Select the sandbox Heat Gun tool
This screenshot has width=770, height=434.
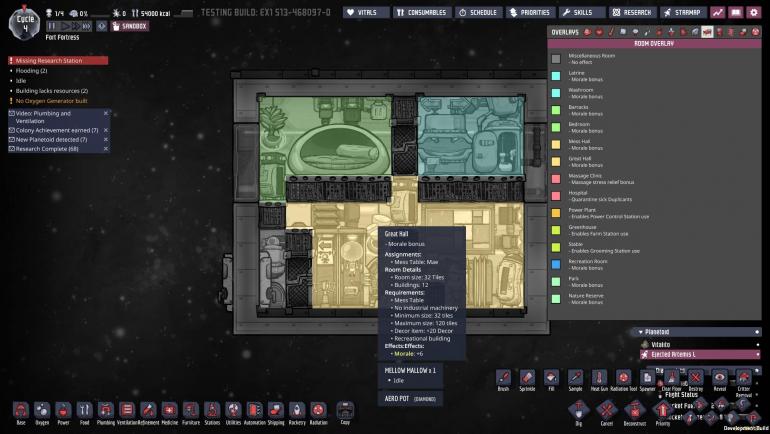599,380
